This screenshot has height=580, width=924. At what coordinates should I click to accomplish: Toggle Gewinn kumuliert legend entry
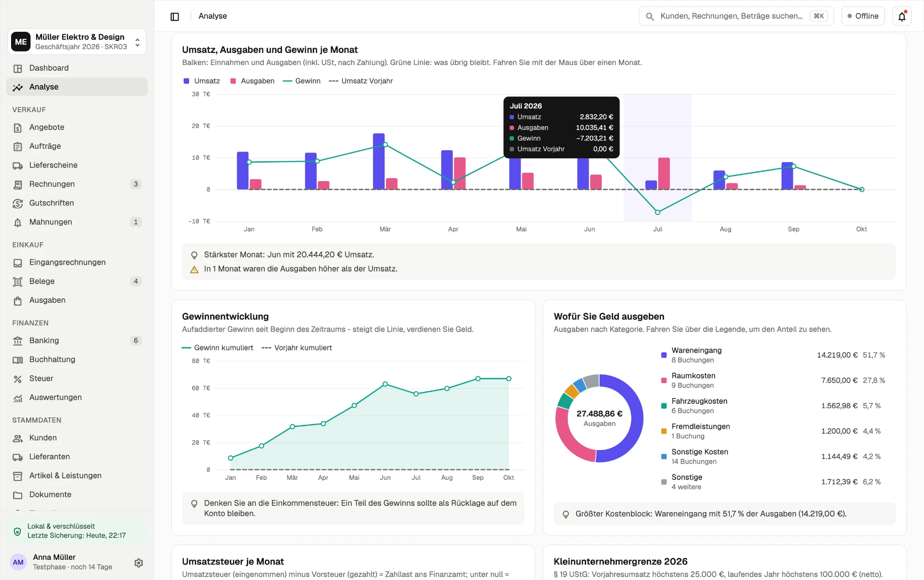coord(218,348)
